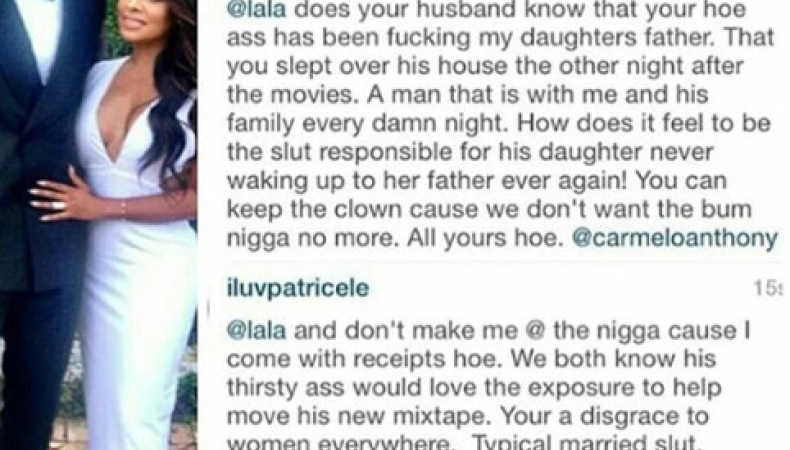Viewport: 790px width, 450px height.
Task: Click the woman in the white dress
Action: (x=126, y=225)
